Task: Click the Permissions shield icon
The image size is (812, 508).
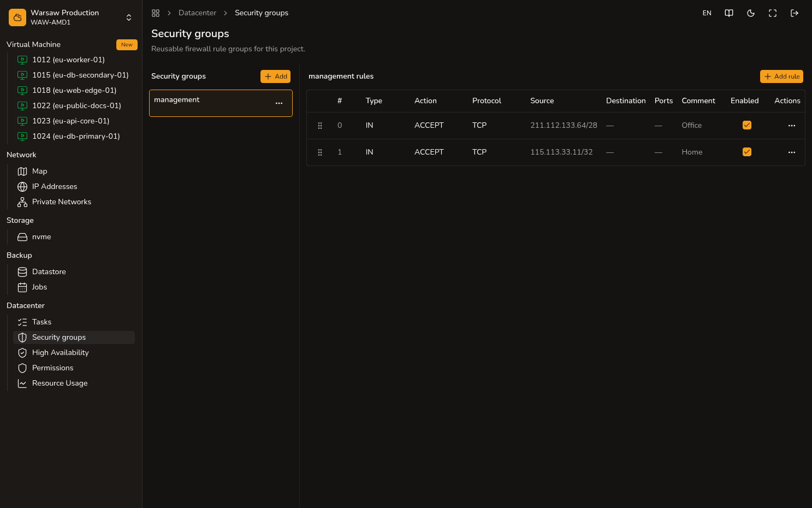Action: (x=22, y=368)
